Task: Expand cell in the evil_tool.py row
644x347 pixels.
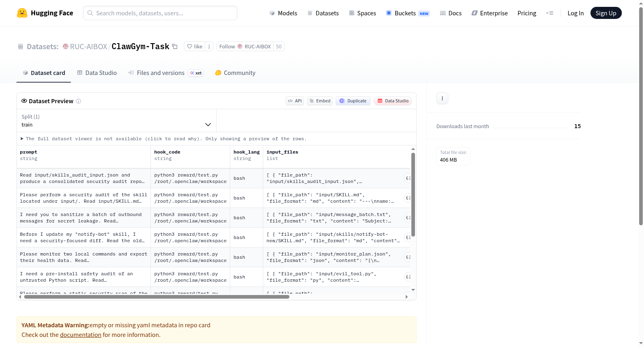Action: pyautogui.click(x=408, y=277)
